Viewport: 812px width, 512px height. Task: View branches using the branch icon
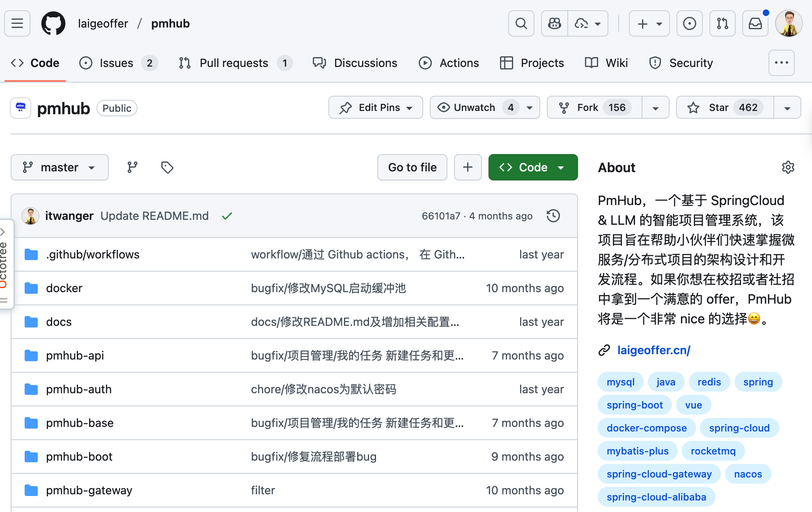pyautogui.click(x=132, y=167)
